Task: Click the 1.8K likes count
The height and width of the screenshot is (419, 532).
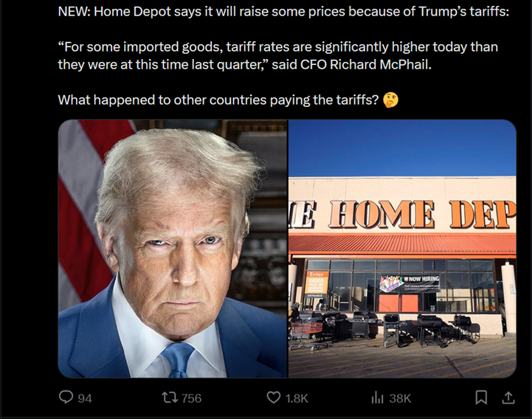Action: click(297, 398)
